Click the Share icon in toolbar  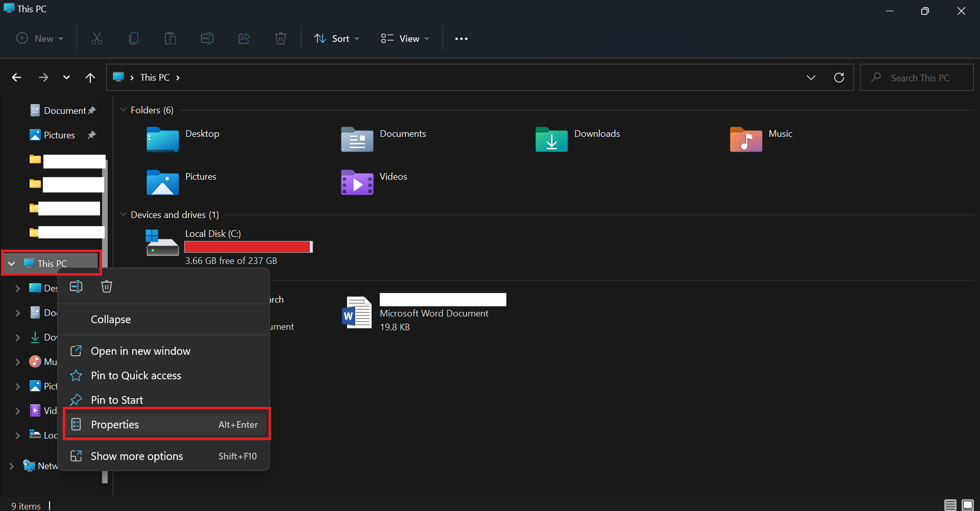(244, 39)
